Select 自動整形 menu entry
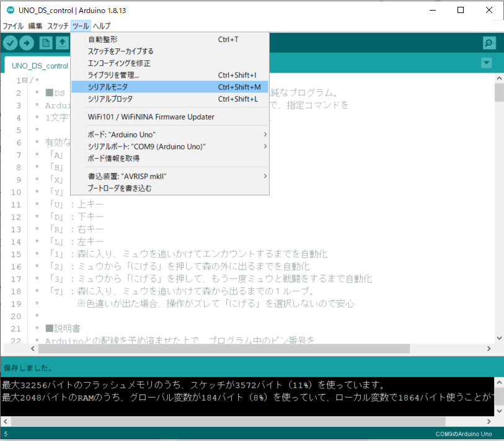Image resolution: width=504 pixels, height=441 pixels. point(170,40)
